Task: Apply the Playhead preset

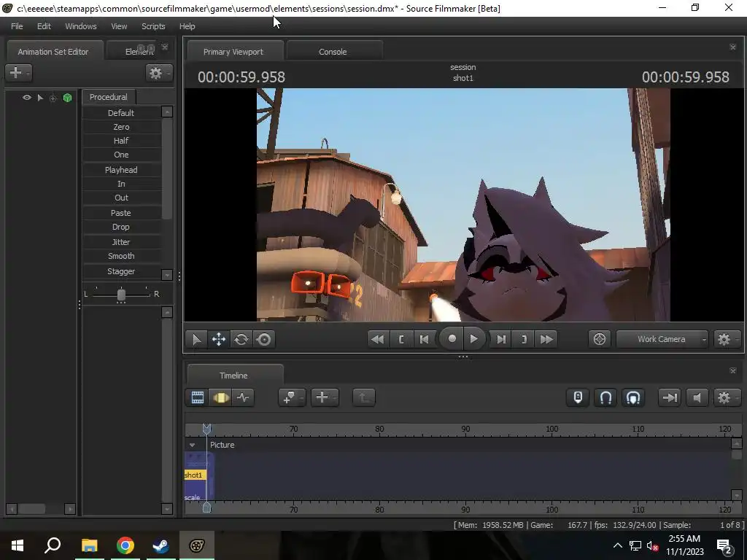Action: pos(121,169)
